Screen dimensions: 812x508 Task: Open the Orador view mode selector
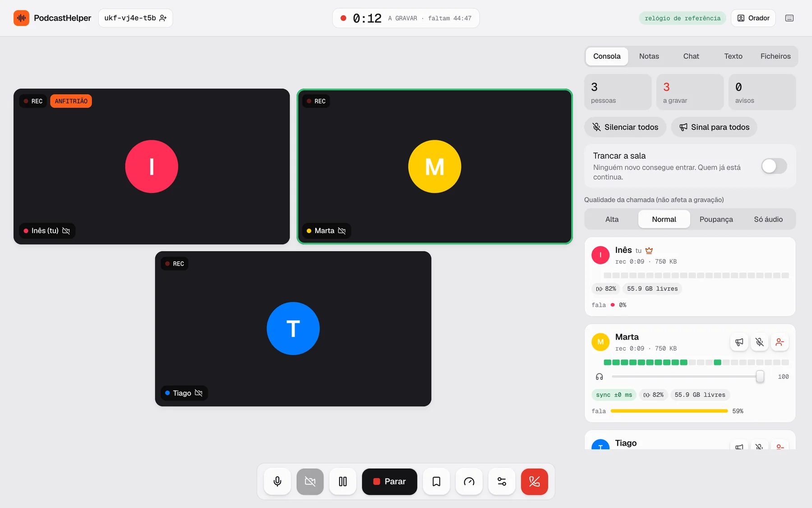point(753,18)
